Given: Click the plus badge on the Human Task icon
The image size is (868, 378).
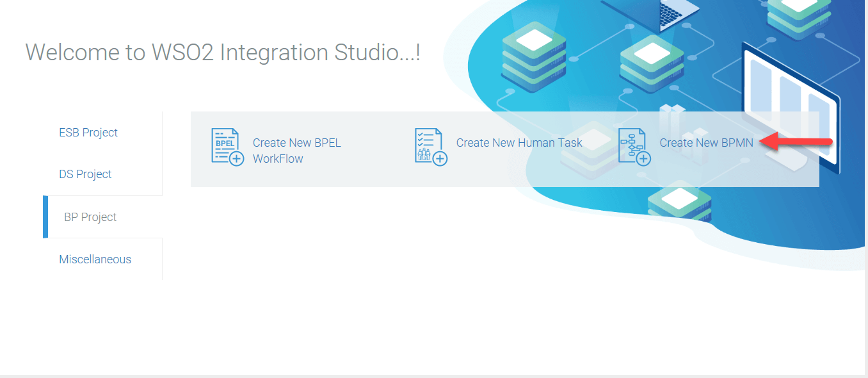Looking at the screenshot, I should (439, 158).
